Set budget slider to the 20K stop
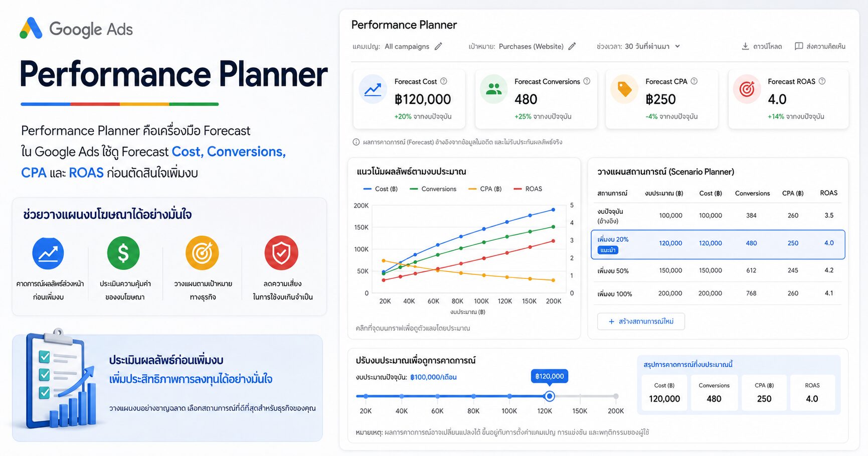The width and height of the screenshot is (868, 456). pos(366,396)
